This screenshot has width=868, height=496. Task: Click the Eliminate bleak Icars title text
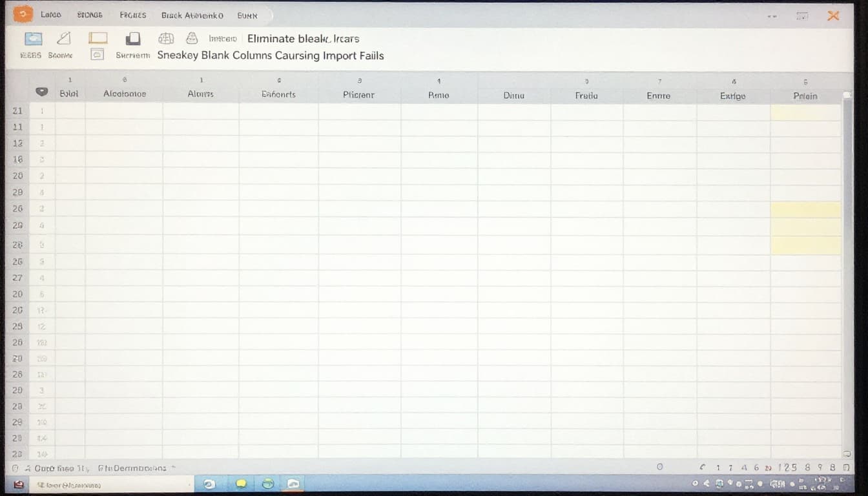click(x=302, y=39)
